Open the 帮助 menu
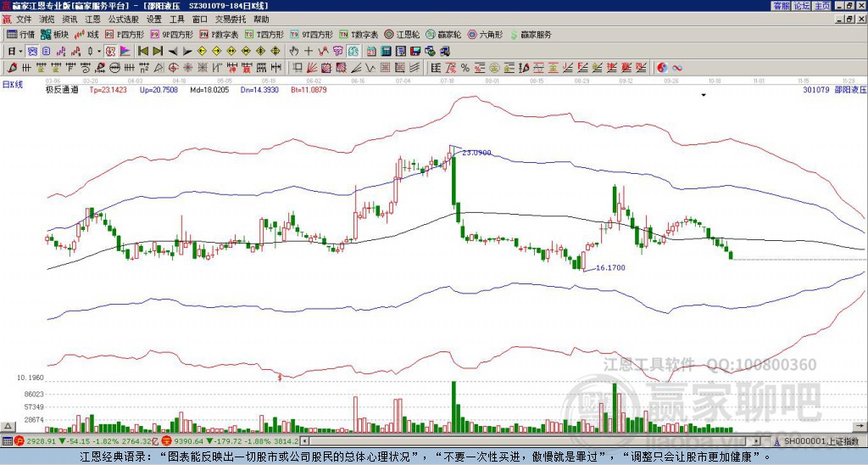 point(261,20)
